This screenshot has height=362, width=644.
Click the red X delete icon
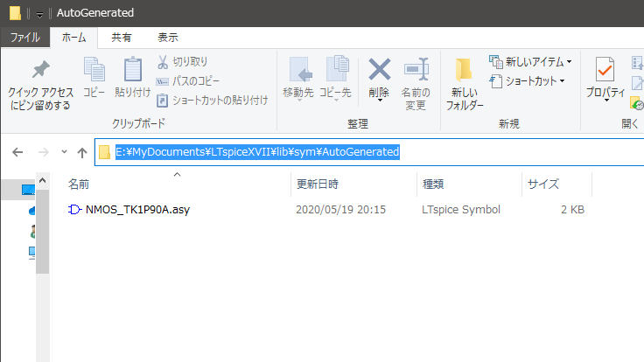point(379,69)
